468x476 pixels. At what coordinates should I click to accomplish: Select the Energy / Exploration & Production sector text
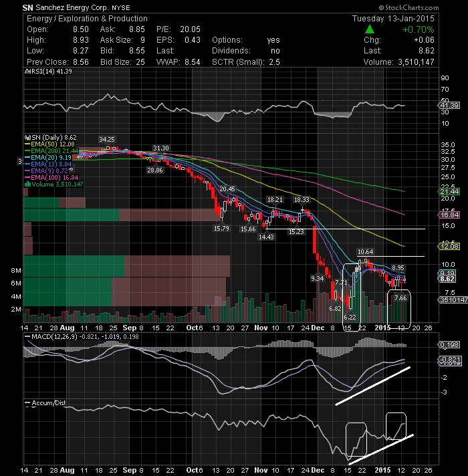click(x=87, y=19)
